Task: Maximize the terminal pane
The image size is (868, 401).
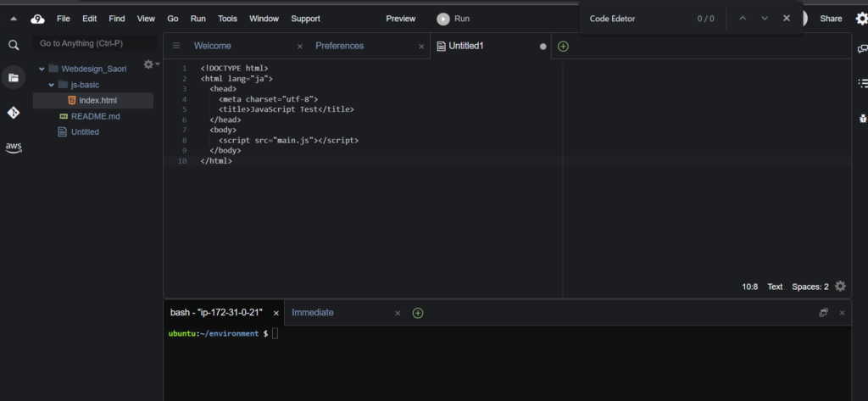Action: 824,312
